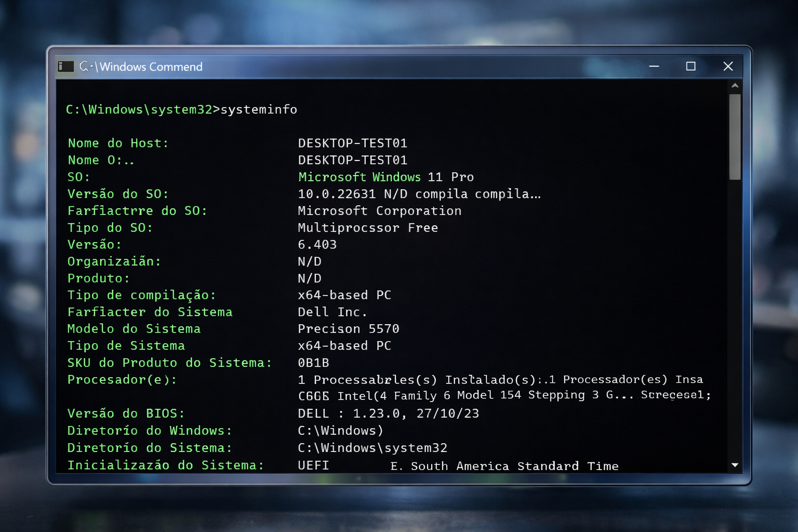Click "E. South America Standard Time" text
The image size is (798, 532).
504,466
